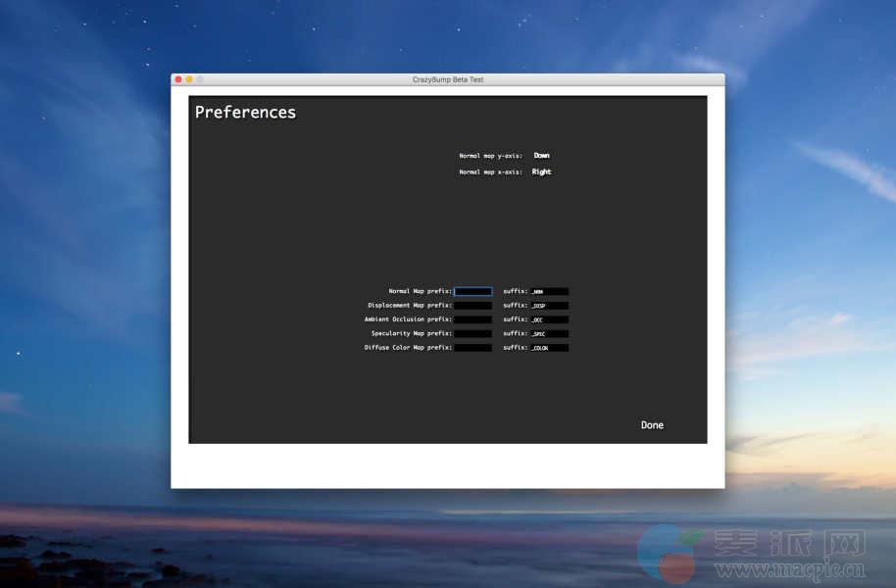Click the greyed-out zoom window button
The width and height of the screenshot is (896, 588).
click(200, 79)
